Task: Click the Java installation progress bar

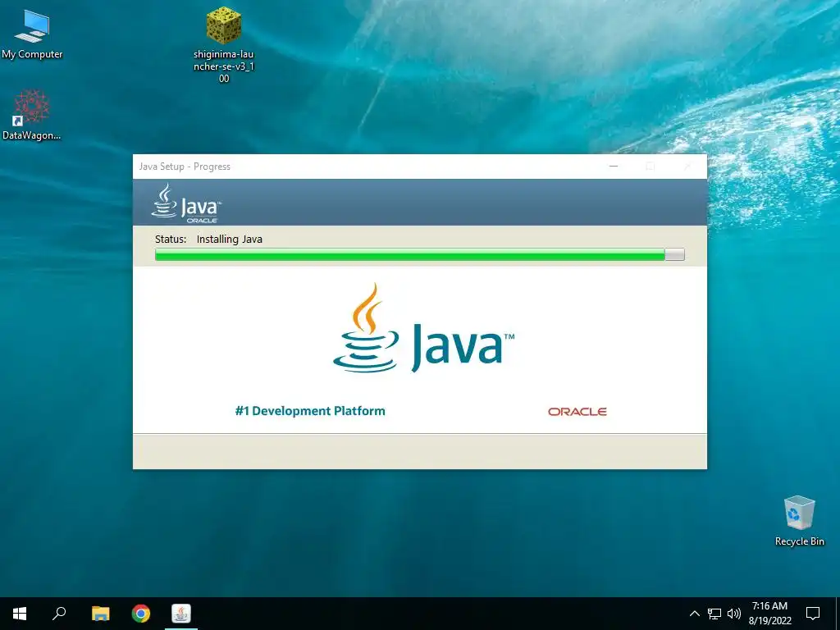Action: coord(419,255)
